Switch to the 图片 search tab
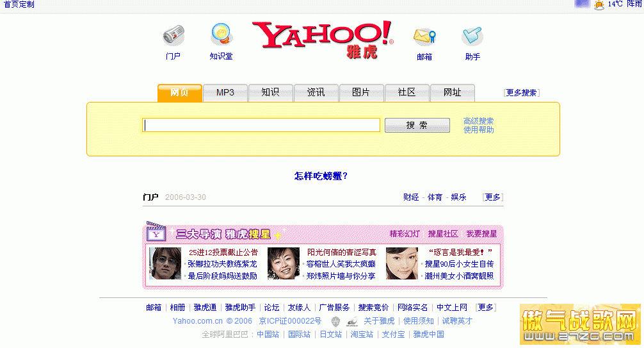Image resolution: width=644 pixels, height=348 pixels. [x=361, y=92]
